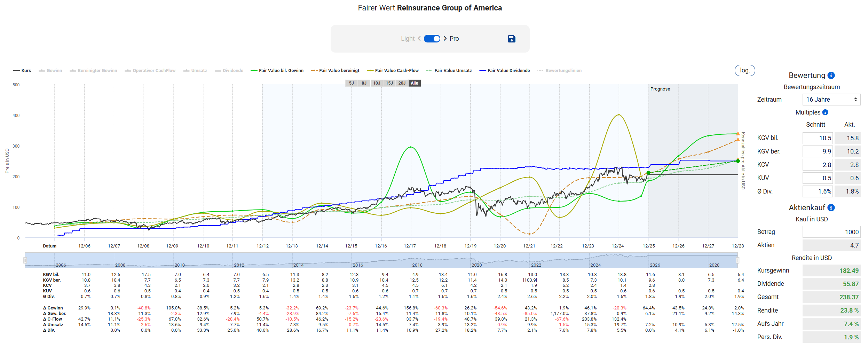Click the Betrag amount input field
The image size is (868, 346).
[831, 232]
